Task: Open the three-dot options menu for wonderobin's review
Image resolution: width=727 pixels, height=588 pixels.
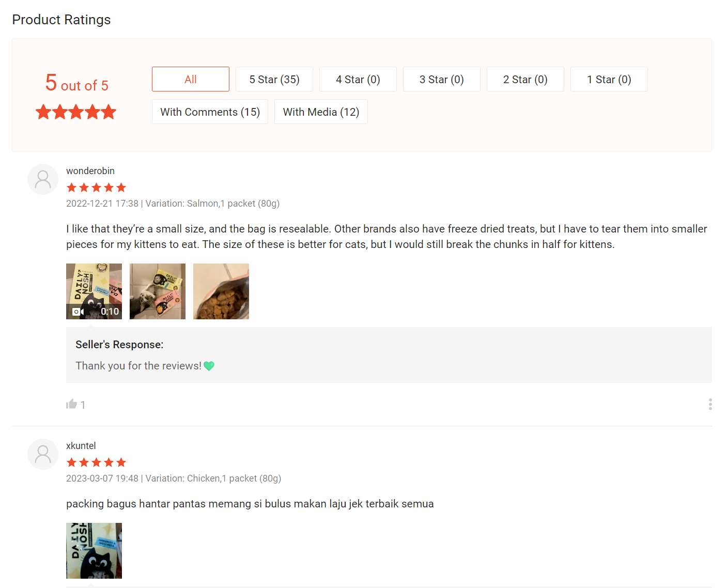Action: pyautogui.click(x=710, y=404)
